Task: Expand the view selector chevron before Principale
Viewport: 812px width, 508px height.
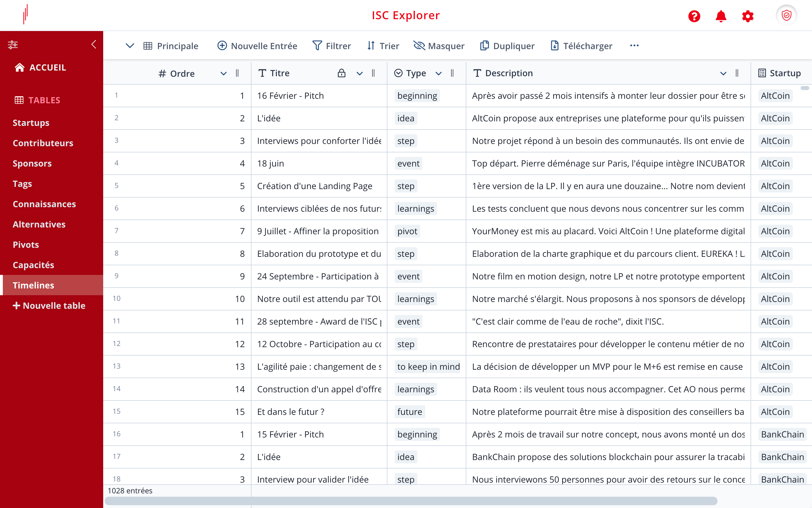Action: click(x=130, y=46)
